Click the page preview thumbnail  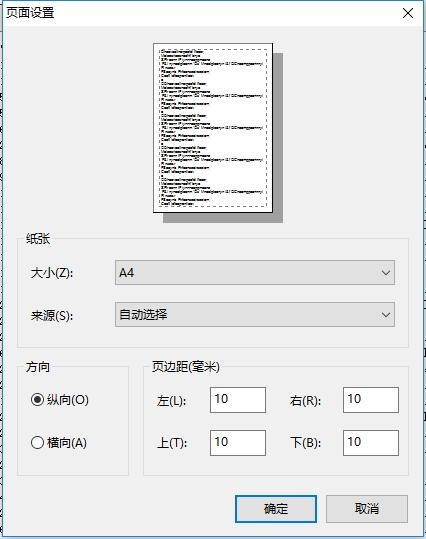[213, 128]
